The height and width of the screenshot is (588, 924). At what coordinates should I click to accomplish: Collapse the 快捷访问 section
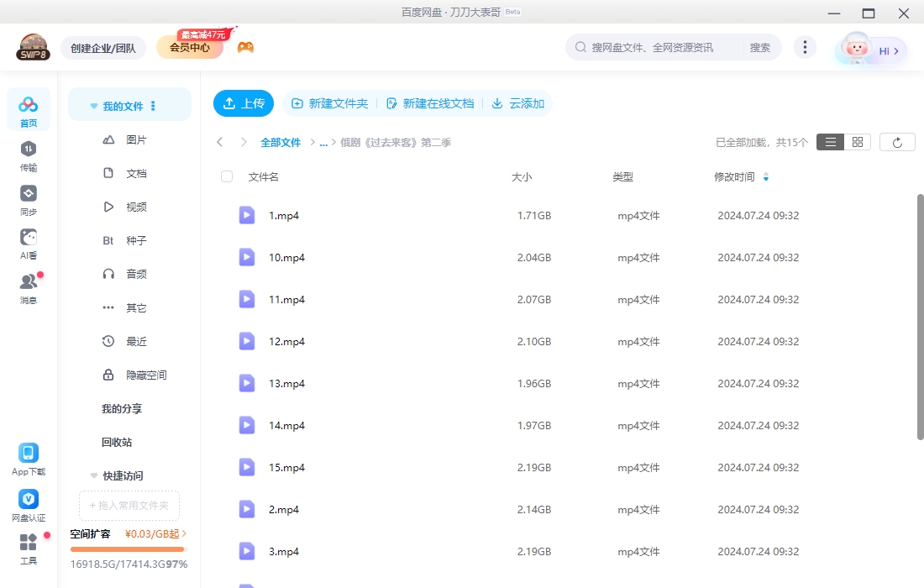pos(93,475)
